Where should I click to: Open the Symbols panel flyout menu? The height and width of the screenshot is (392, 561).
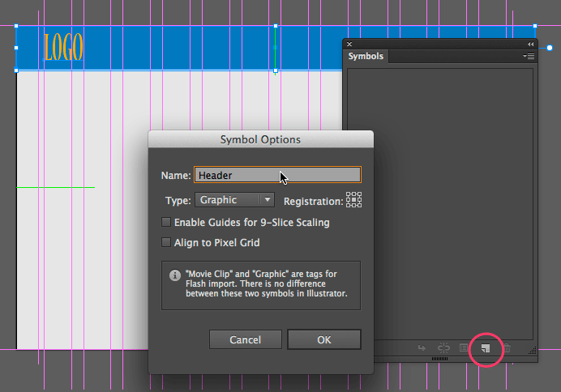pyautogui.click(x=529, y=57)
